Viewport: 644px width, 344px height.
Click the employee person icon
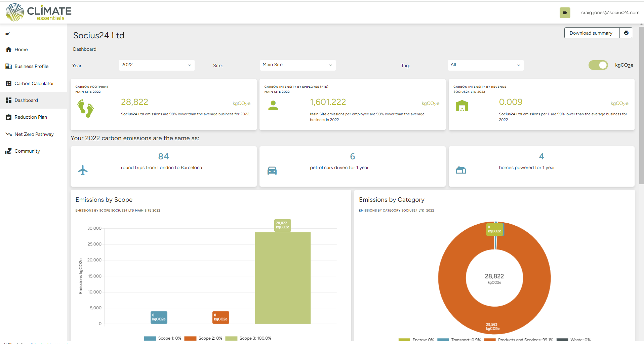tap(273, 106)
